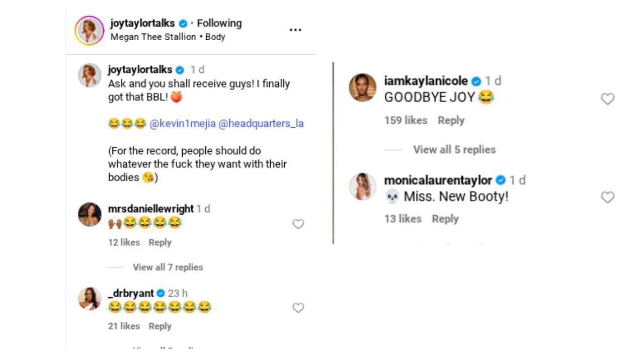This screenshot has height=362, width=644.
Task: Open joytaylortalks profile picture in header
Action: pyautogui.click(x=90, y=30)
